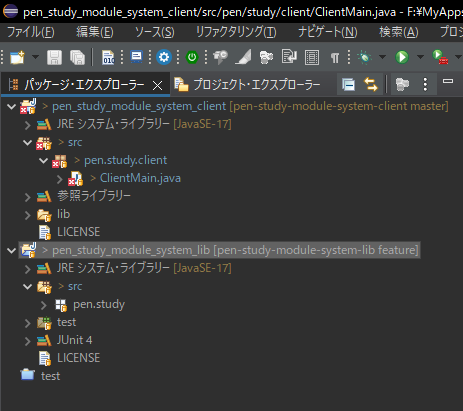
Task: Expand the 参照ライブラリー node
Action: [28, 197]
